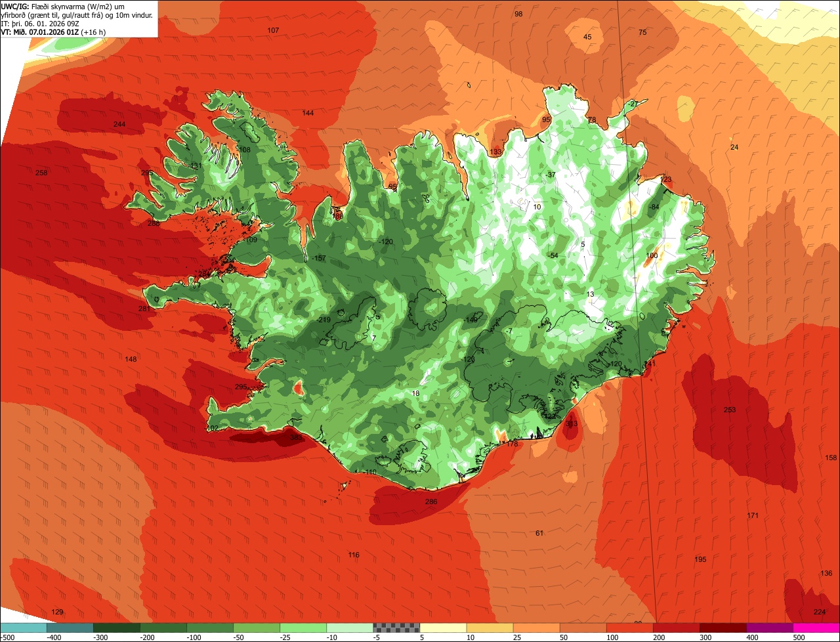
Task: Click the legend swatch between -50 and -25
Action: pos(256,628)
